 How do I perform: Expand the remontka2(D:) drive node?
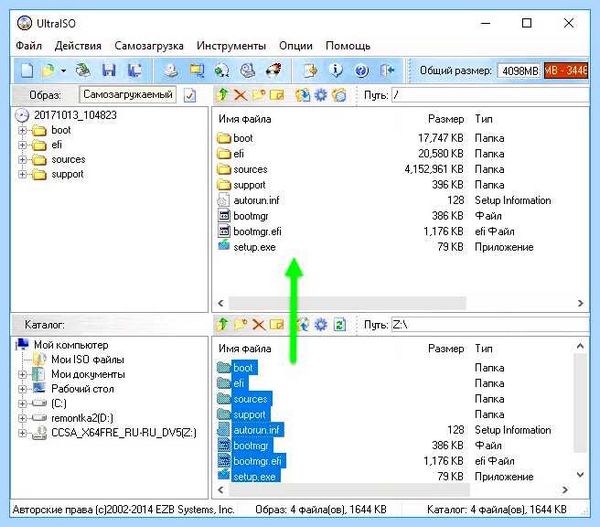click(23, 418)
